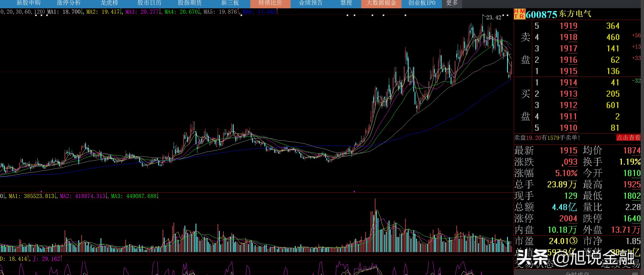The width and height of the screenshot is (644, 275).
Task: Open the 转债比价 tab
Action: point(270,3)
